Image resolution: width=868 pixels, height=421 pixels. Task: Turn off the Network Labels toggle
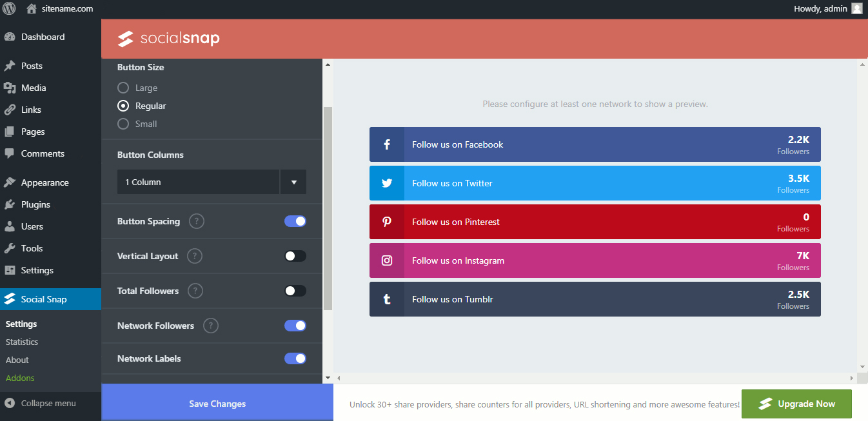tap(295, 358)
